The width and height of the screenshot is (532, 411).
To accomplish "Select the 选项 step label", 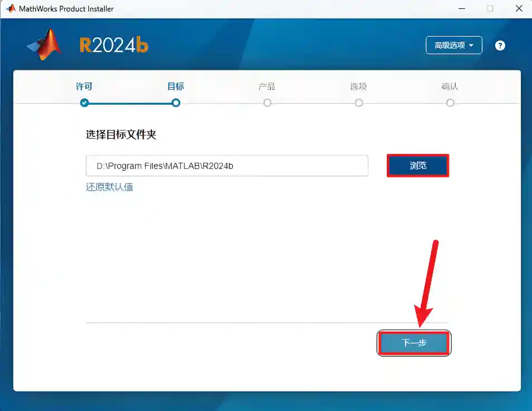I will [x=358, y=86].
